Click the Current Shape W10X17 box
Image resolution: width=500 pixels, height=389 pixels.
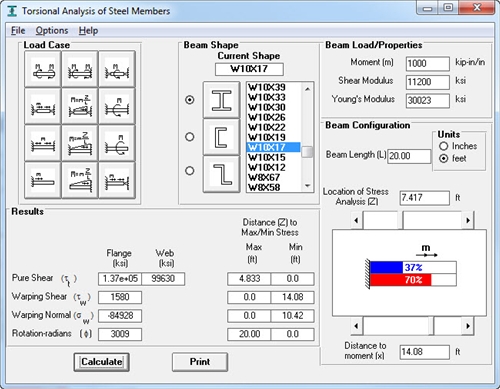pos(249,69)
